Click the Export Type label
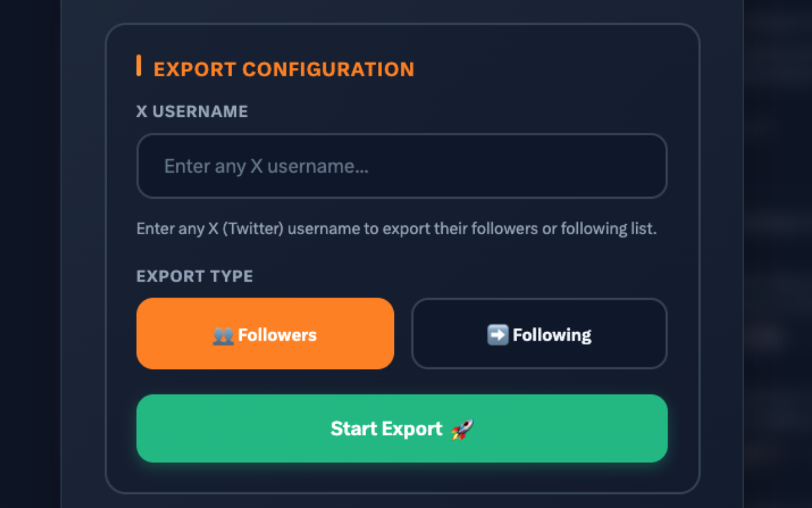 click(194, 276)
